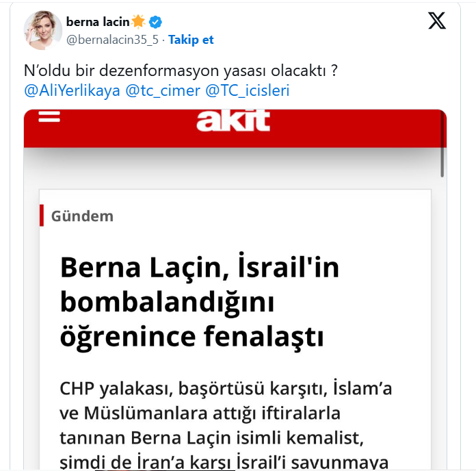Click the red accent bar beside Gündem
This screenshot has width=476, height=471.
point(42,216)
